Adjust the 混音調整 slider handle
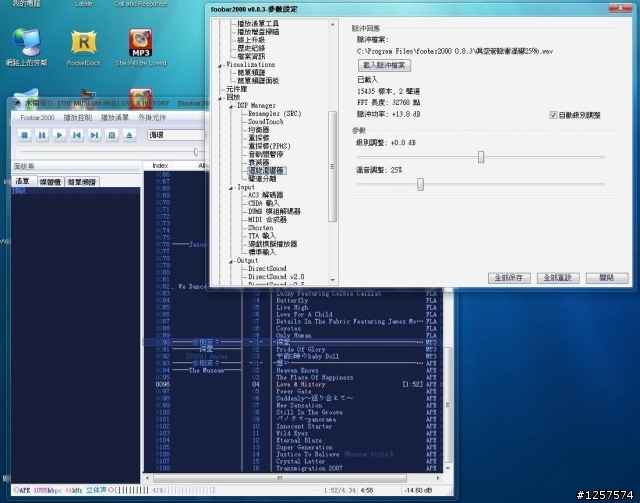The height and width of the screenshot is (503, 640). coord(420,185)
